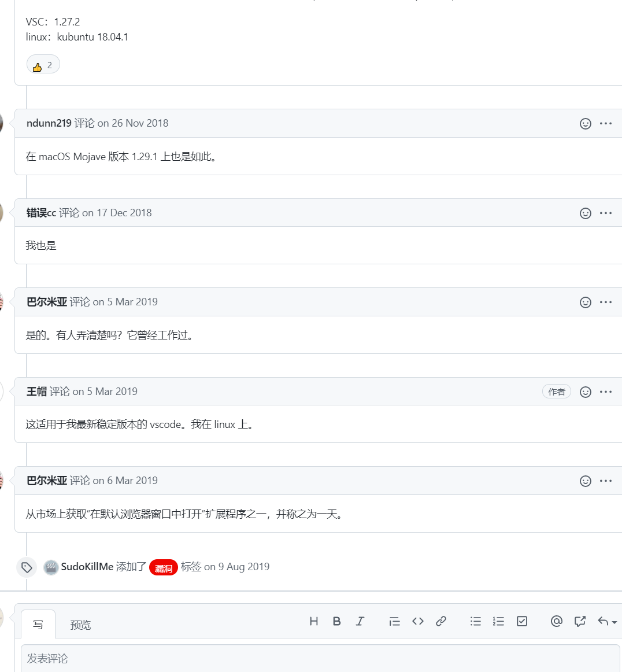Insert numbered list in comment editor
Viewport: 622px width, 672px height.
pyautogui.click(x=499, y=621)
